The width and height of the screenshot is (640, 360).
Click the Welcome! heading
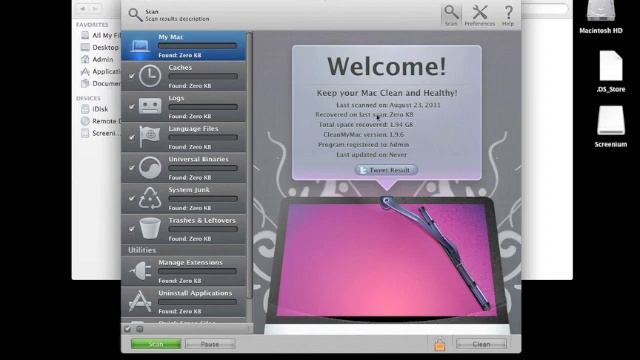(387, 67)
